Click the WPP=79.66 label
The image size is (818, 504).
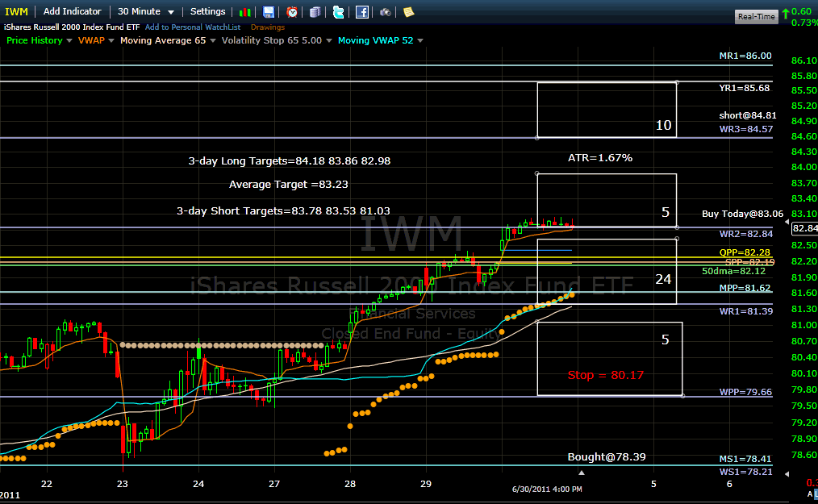point(745,393)
